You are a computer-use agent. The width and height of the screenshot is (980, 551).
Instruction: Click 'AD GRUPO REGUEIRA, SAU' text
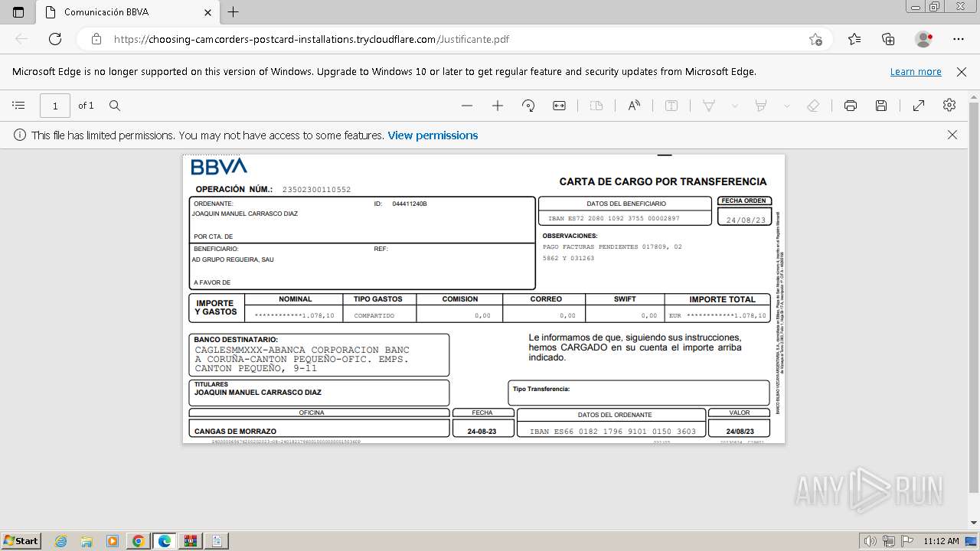[x=233, y=259]
